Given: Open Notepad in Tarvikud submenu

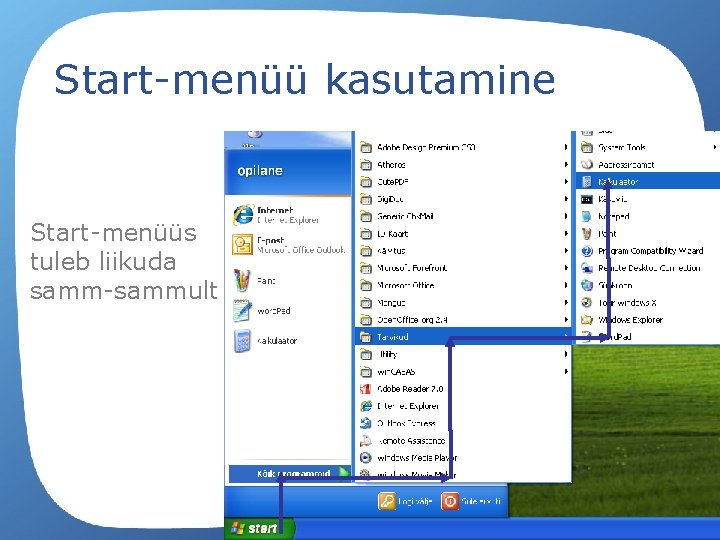Looking at the screenshot, I should point(648,216).
